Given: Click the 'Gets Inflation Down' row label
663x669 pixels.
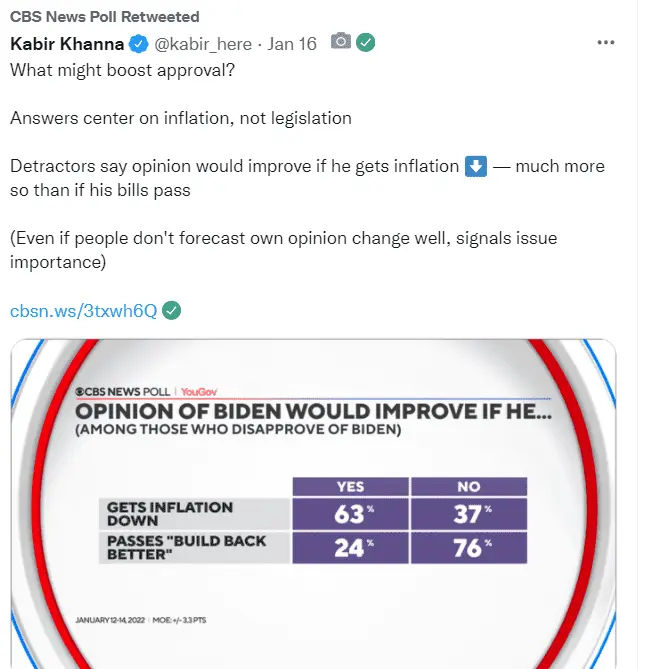Looking at the screenshot, I should (x=195, y=514).
